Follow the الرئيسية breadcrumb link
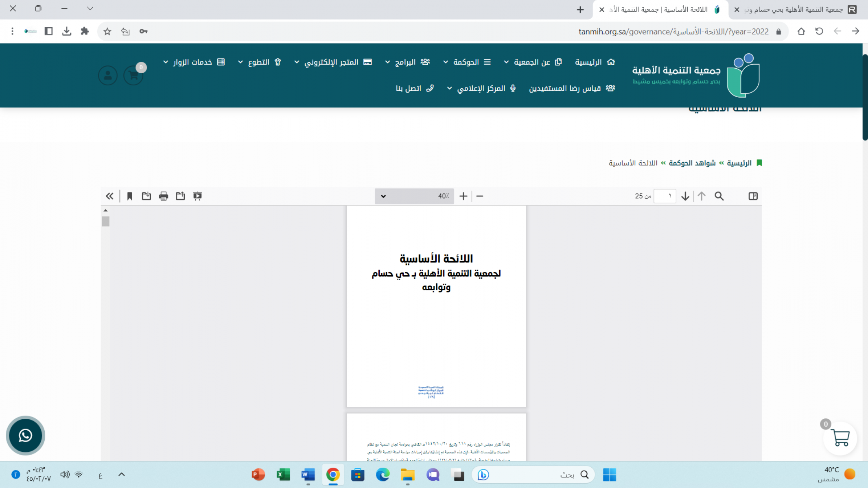Screen dimensions: 868x488 coord(739,163)
